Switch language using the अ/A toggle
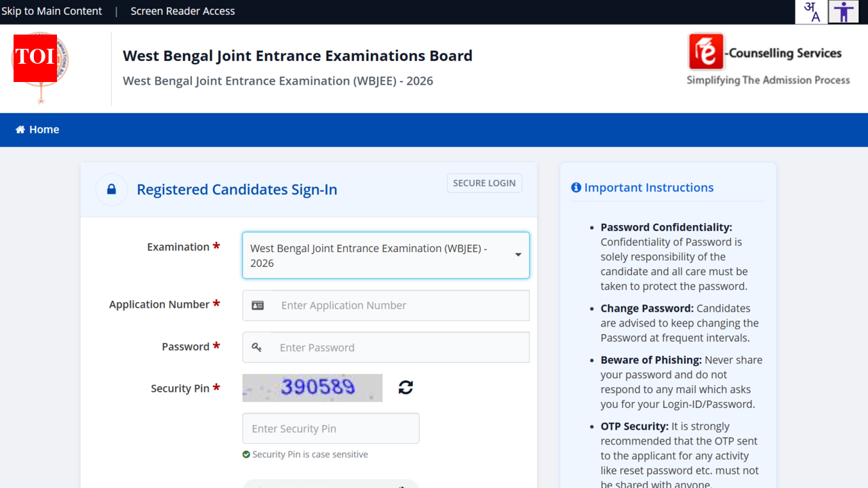Image resolution: width=868 pixels, height=488 pixels. point(811,12)
